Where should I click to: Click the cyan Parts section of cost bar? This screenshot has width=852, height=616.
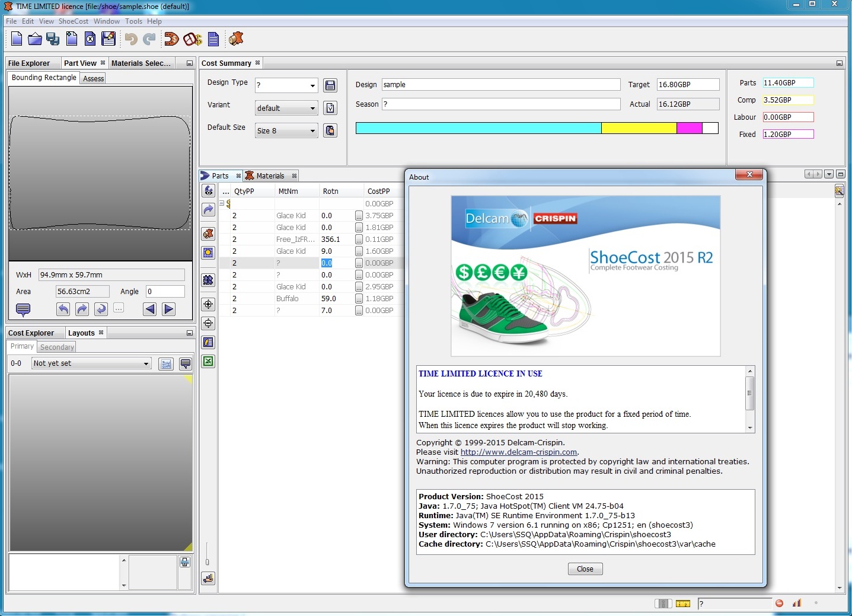[x=478, y=128]
